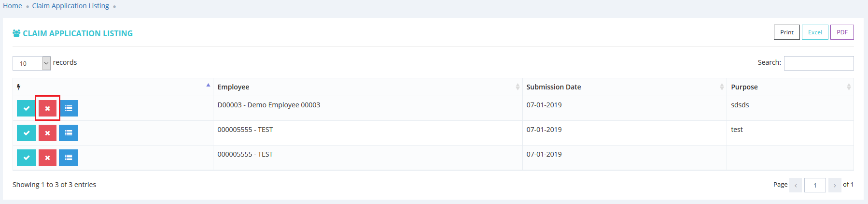Click the page number input box
This screenshot has width=868, height=204.
click(x=815, y=185)
